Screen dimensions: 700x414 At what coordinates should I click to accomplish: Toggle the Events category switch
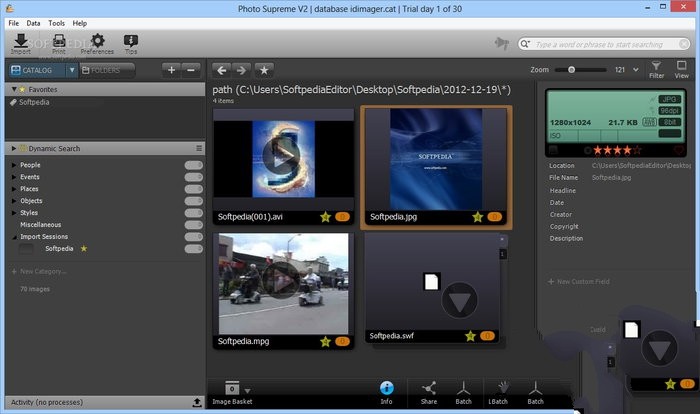(x=194, y=177)
